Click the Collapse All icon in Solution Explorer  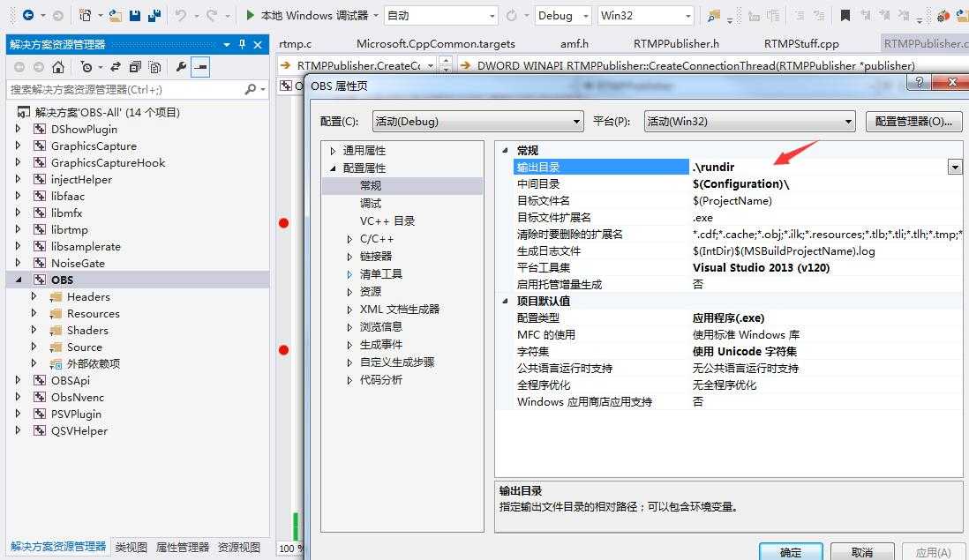[x=135, y=67]
